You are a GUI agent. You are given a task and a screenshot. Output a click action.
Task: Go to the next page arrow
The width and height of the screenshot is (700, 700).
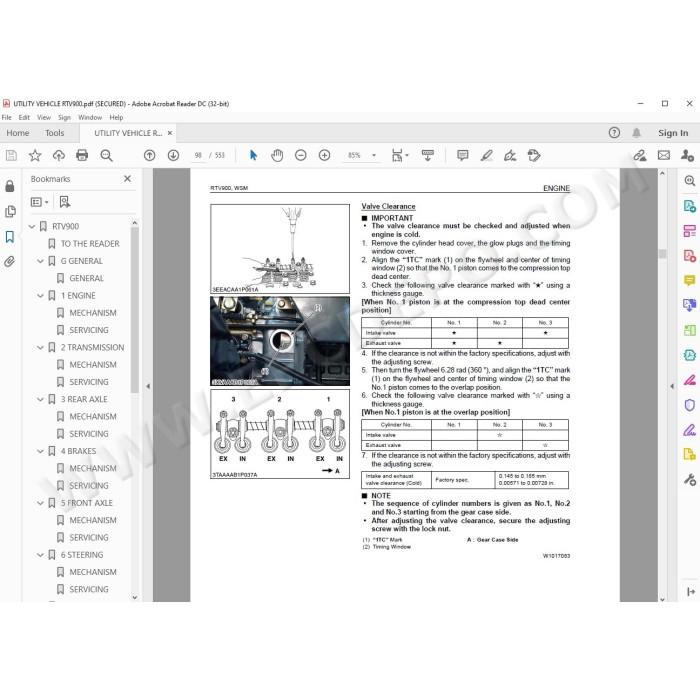[173, 155]
